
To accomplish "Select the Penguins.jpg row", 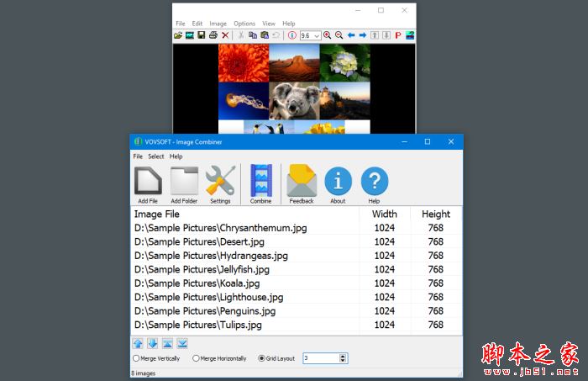I will tap(297, 311).
